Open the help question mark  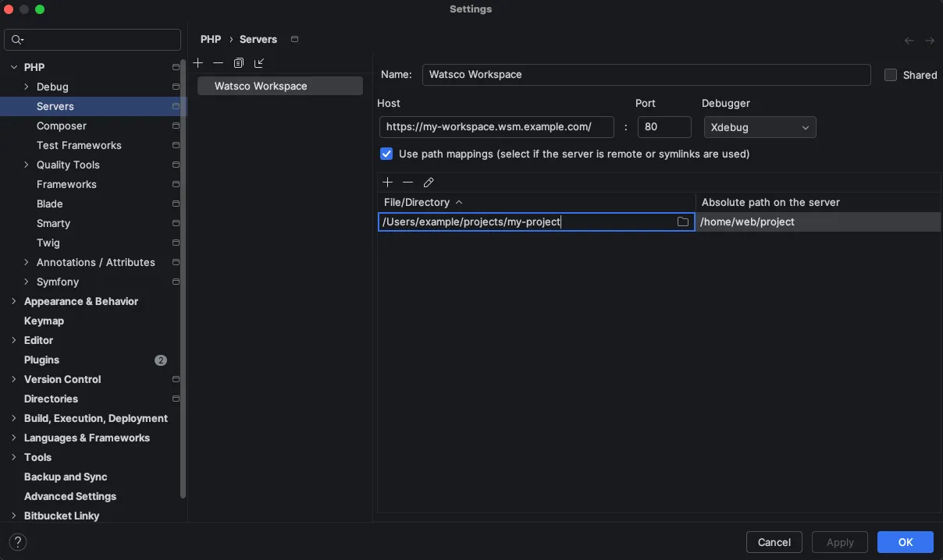click(x=17, y=541)
